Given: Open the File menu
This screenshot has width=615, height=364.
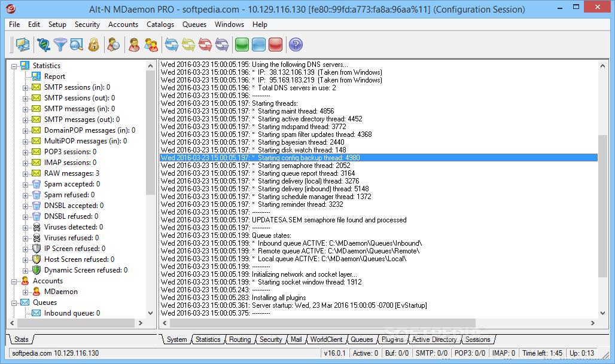Looking at the screenshot, I should tap(14, 25).
